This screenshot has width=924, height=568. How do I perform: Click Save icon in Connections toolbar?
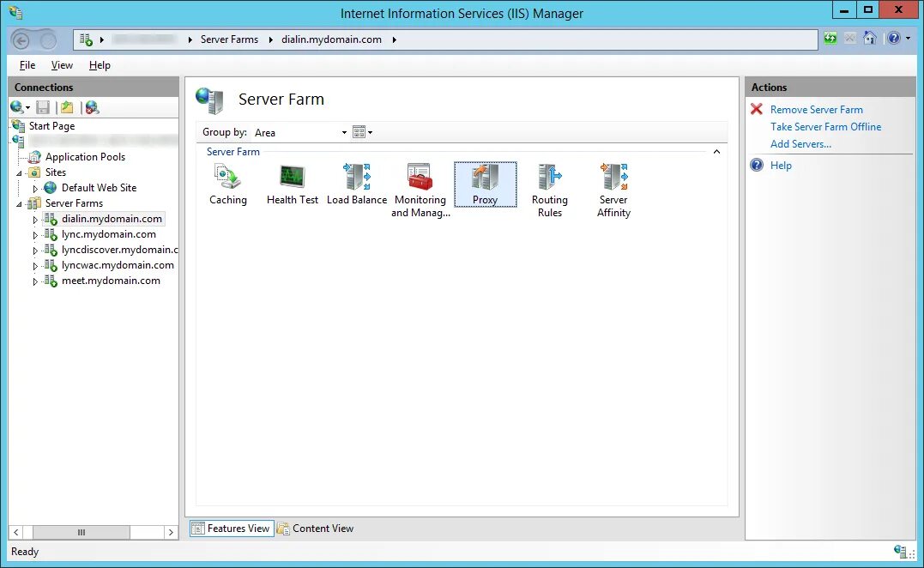pyautogui.click(x=43, y=107)
